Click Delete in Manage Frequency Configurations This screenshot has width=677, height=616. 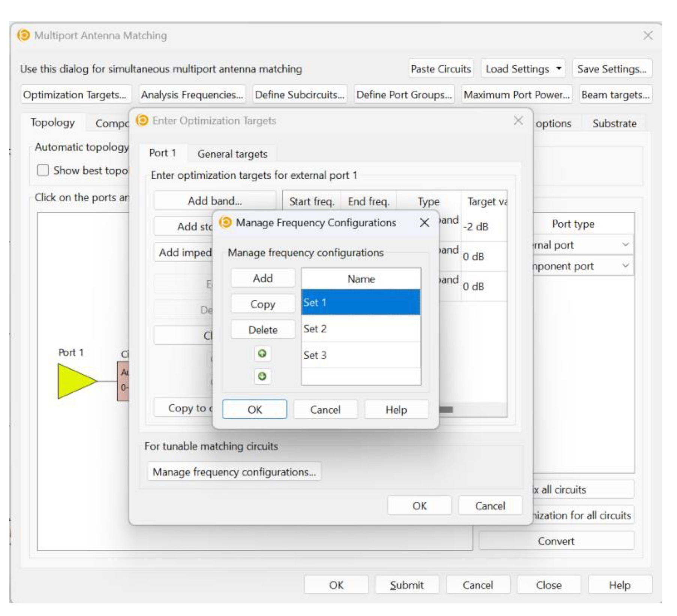pos(263,330)
